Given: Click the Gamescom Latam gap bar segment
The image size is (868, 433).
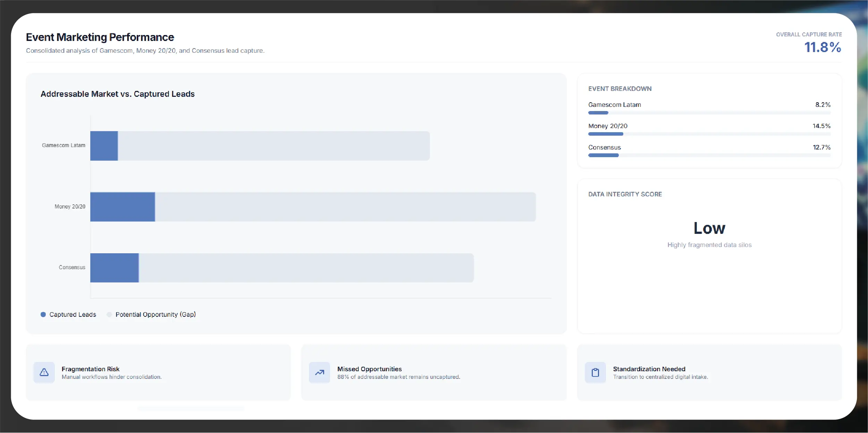Looking at the screenshot, I should point(274,146).
